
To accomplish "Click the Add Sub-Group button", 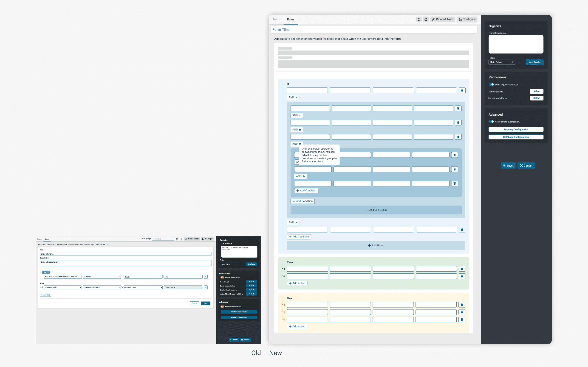I will pos(376,210).
